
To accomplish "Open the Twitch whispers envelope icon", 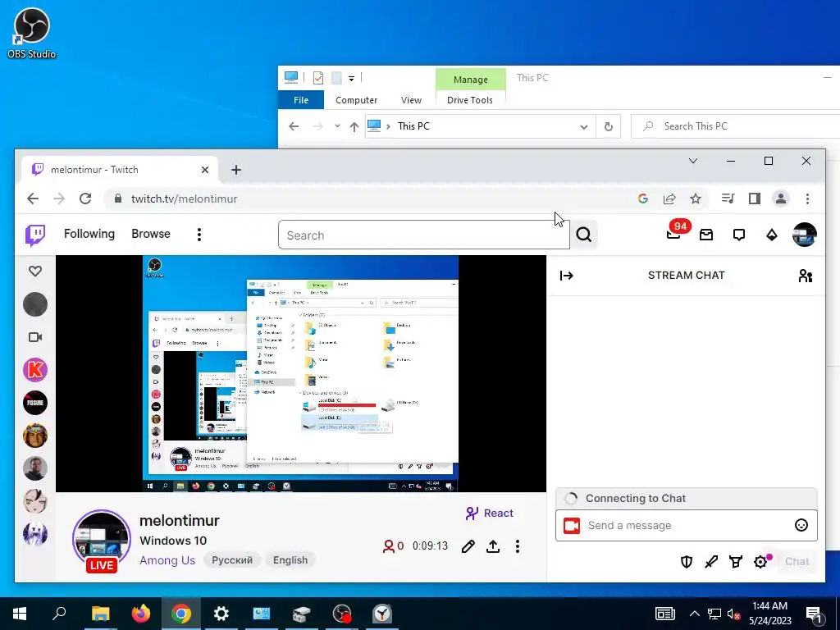I will pos(706,235).
